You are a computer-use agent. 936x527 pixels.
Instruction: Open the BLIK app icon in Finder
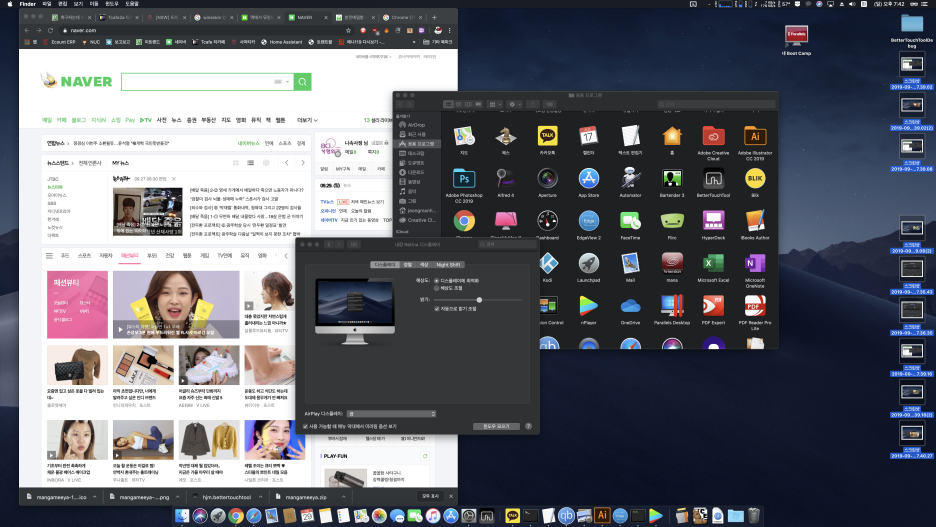(x=755, y=178)
